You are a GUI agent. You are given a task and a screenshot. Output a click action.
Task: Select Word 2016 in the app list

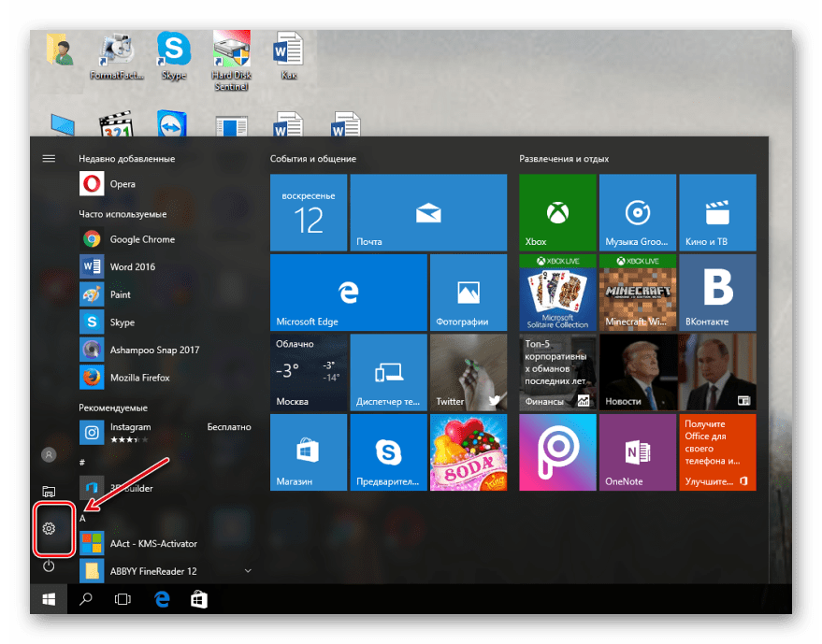[x=132, y=266]
